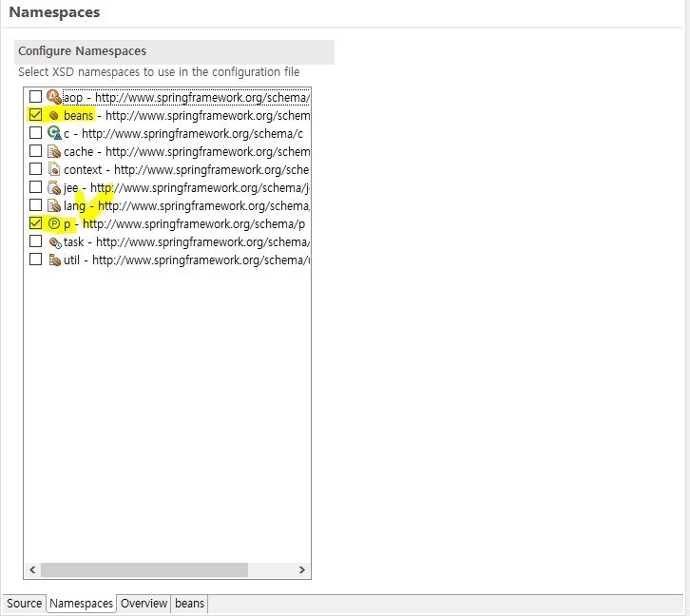The image size is (690, 616).
Task: Uncheck the beans namespace checkbox
Action: coord(36,115)
